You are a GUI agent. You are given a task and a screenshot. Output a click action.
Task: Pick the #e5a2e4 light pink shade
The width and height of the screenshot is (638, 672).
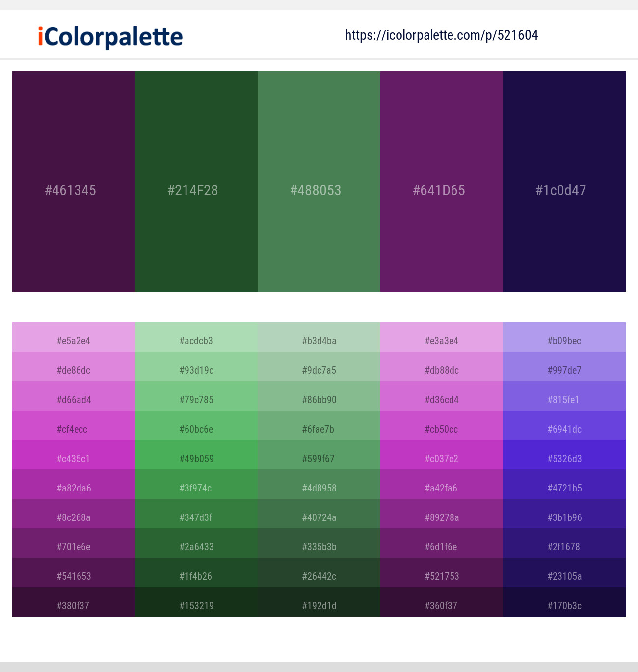click(x=74, y=337)
